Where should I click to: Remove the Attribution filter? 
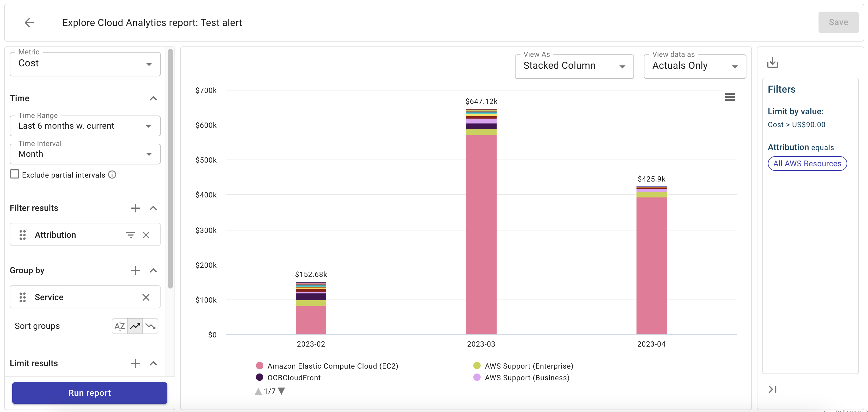point(146,235)
